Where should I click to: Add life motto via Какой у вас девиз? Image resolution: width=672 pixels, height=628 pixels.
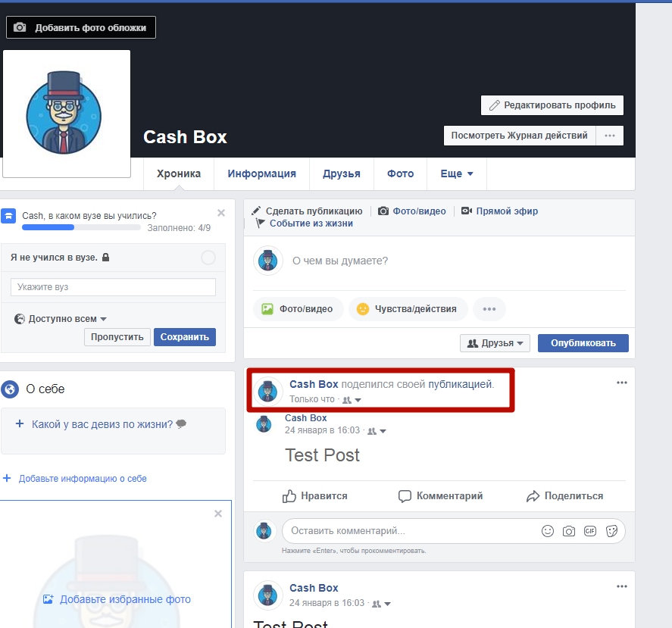[102, 424]
